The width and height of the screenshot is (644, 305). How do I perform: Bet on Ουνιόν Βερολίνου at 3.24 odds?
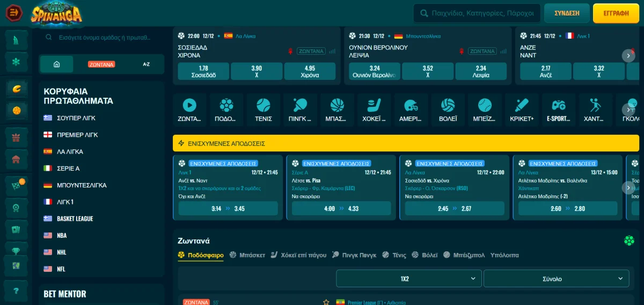375,71
